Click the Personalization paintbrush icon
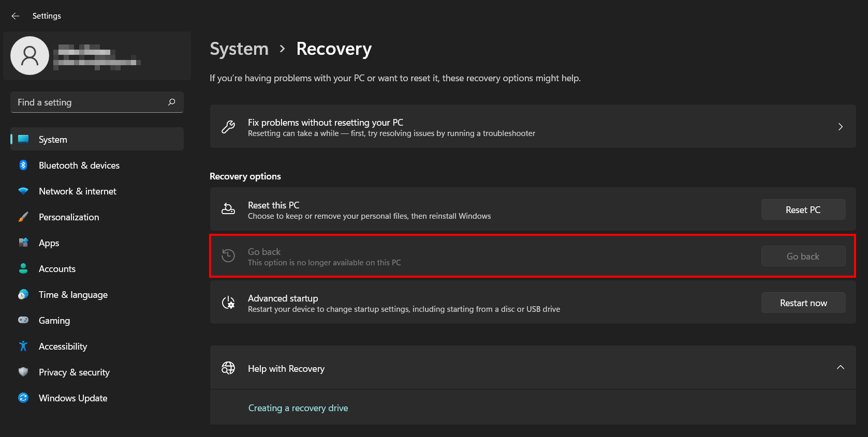The height and width of the screenshot is (437, 868). (x=23, y=217)
